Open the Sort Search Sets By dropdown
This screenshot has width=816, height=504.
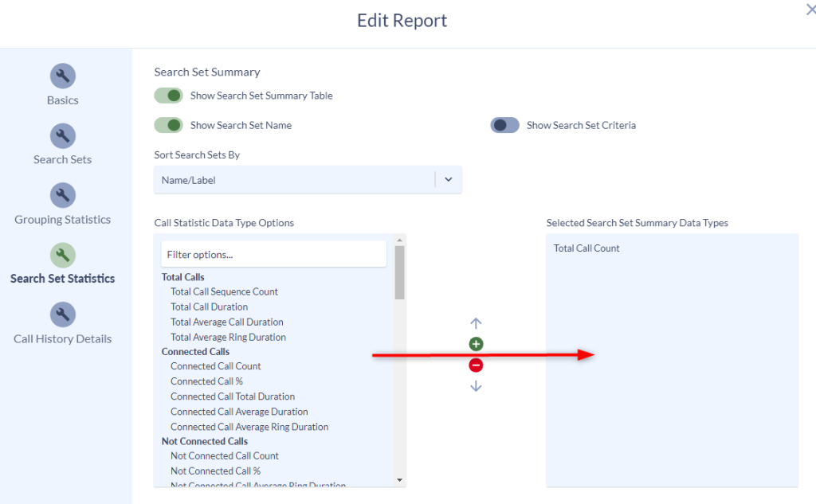308,180
